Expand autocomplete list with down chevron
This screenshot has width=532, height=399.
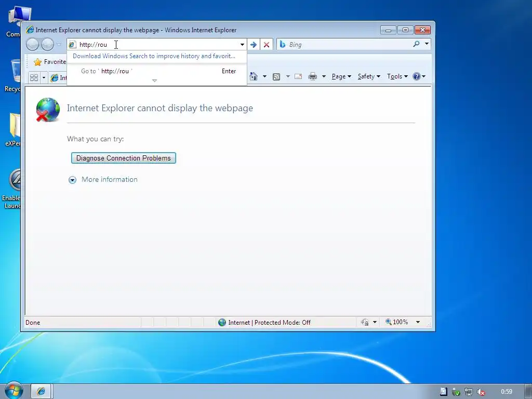coord(154,81)
